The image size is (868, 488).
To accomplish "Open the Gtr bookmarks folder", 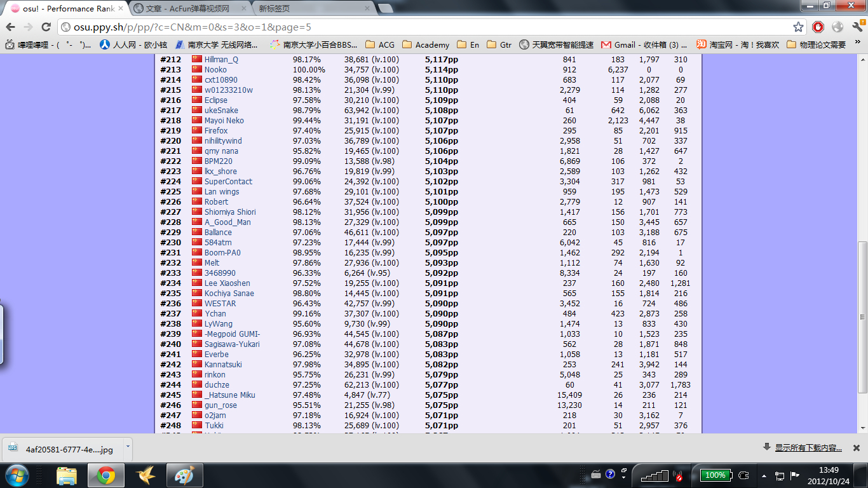I will pos(499,45).
